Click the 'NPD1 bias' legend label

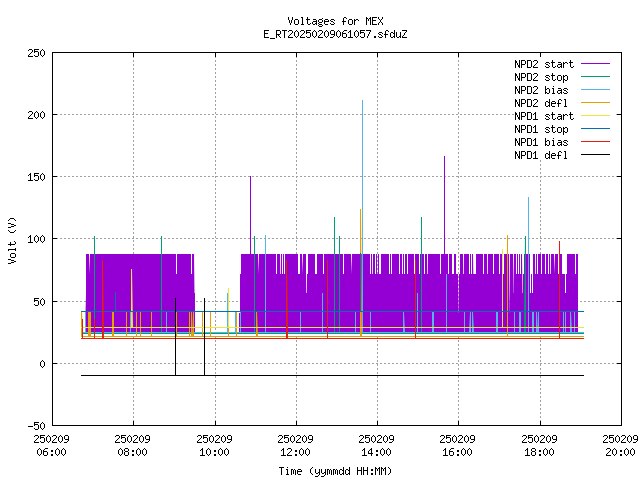(x=541, y=142)
